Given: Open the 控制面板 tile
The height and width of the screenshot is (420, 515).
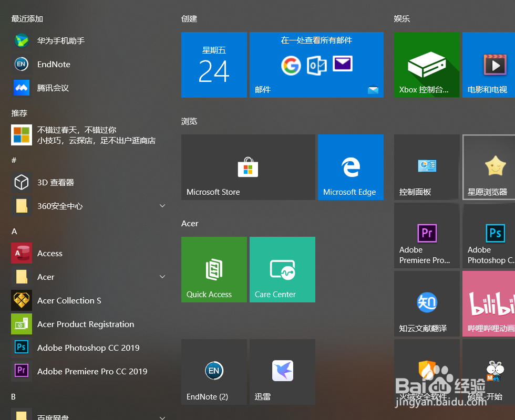Looking at the screenshot, I should click(427, 167).
